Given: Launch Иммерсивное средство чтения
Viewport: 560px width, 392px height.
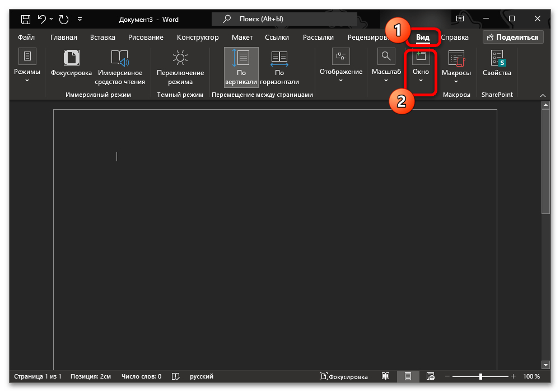Looking at the screenshot, I should point(120,66).
